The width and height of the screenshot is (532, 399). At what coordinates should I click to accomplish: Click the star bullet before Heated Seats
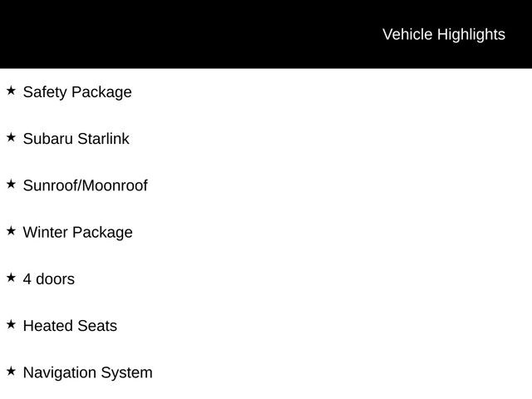(11, 324)
